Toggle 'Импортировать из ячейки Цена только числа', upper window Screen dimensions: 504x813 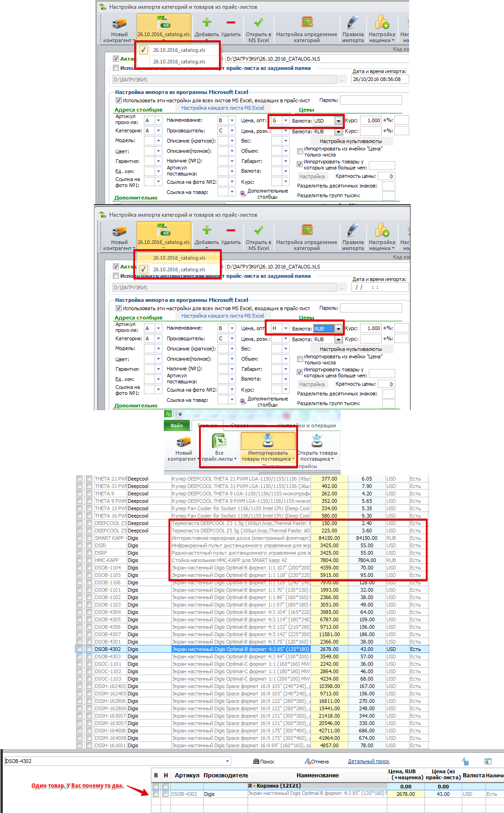(x=300, y=151)
